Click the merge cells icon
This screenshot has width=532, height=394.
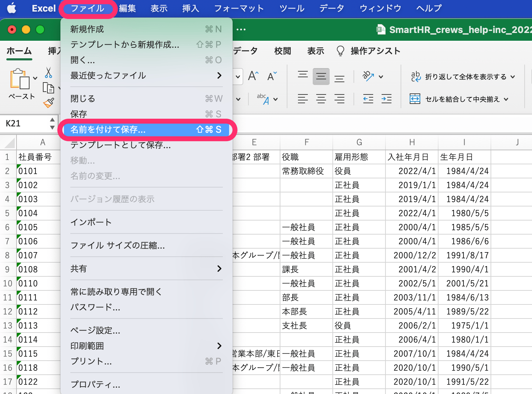(x=415, y=99)
